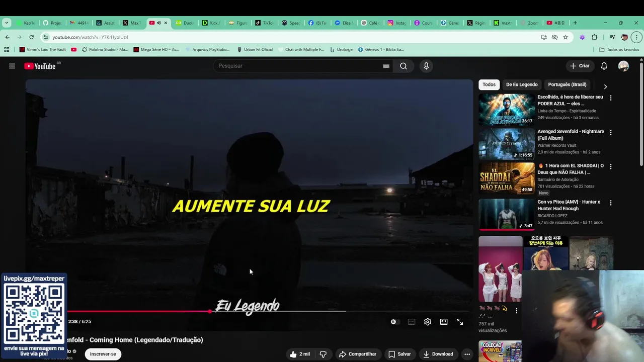Open the Criar create button

coord(579,66)
